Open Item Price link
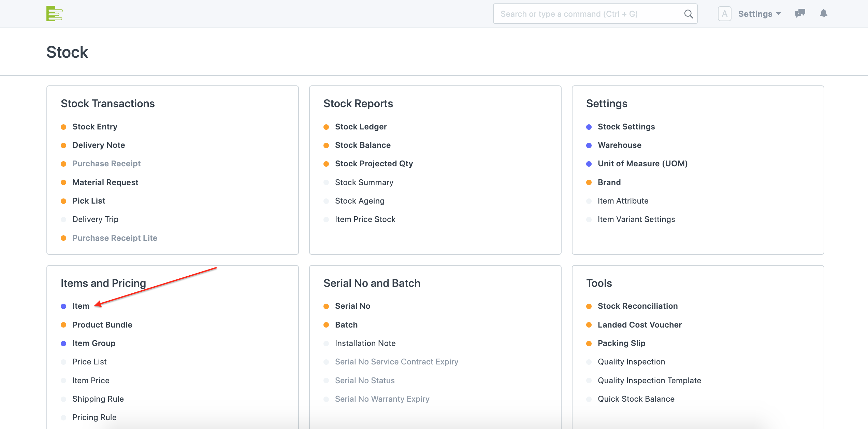Image resolution: width=868 pixels, height=429 pixels. [x=91, y=380]
